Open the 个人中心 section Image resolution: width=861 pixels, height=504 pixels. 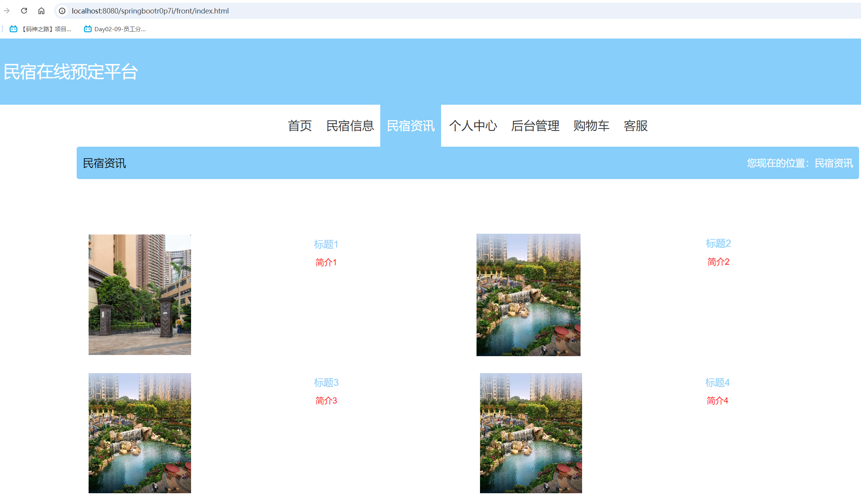point(473,126)
